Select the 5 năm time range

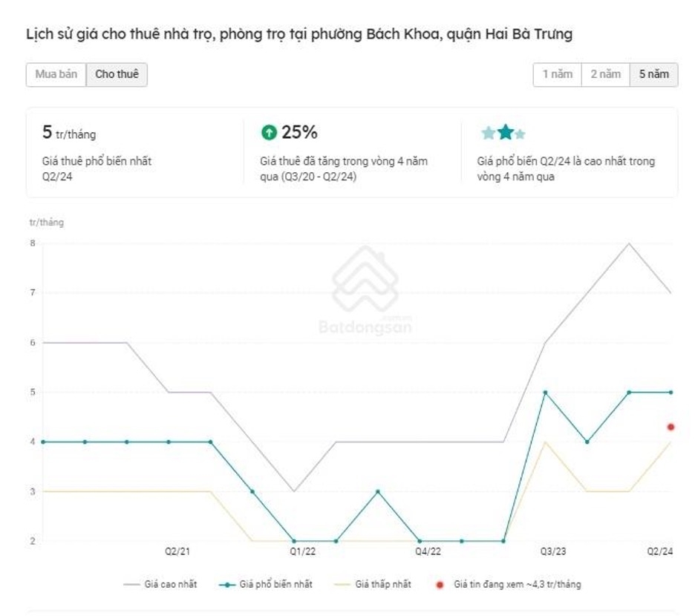point(653,74)
